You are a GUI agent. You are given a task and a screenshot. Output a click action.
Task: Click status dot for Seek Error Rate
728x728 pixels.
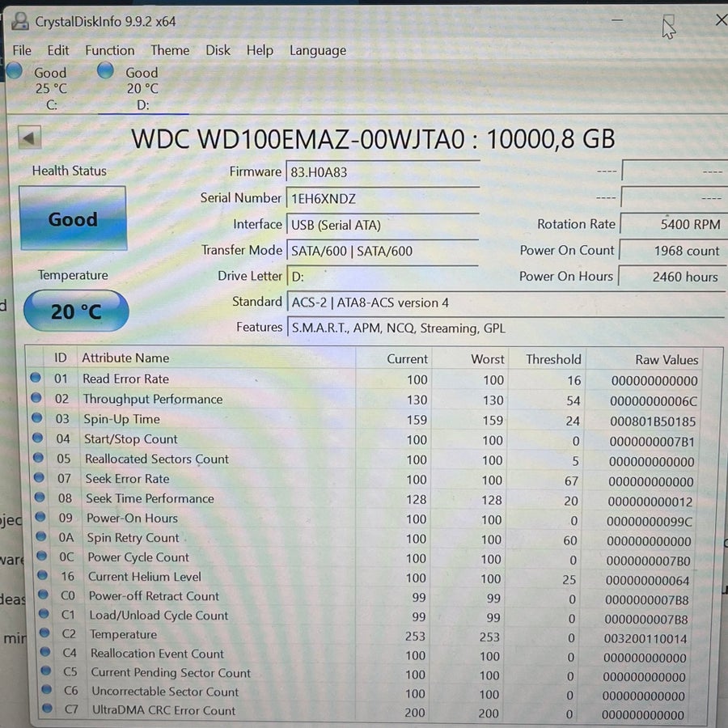[39, 477]
